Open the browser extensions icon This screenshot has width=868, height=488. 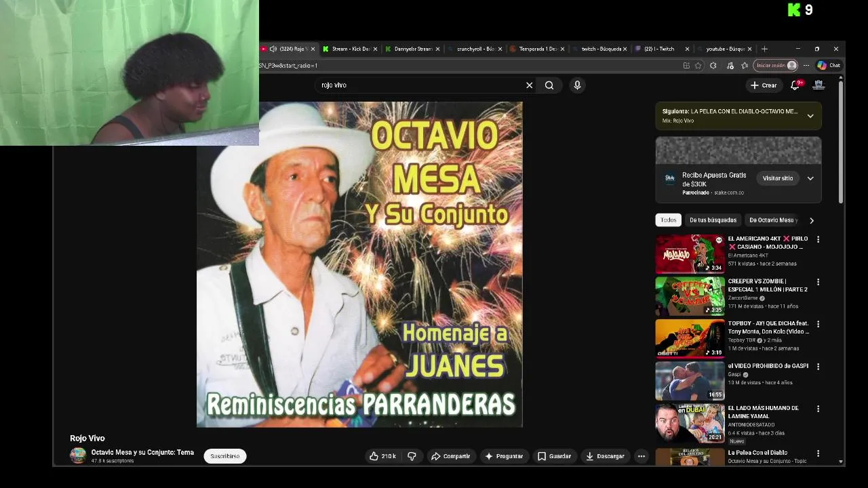(713, 66)
